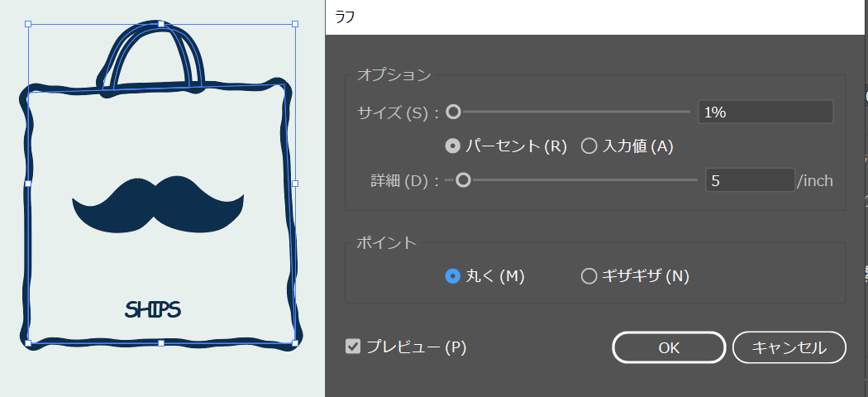
Task: Click the サイズ field showing 1%
Action: [x=765, y=112]
